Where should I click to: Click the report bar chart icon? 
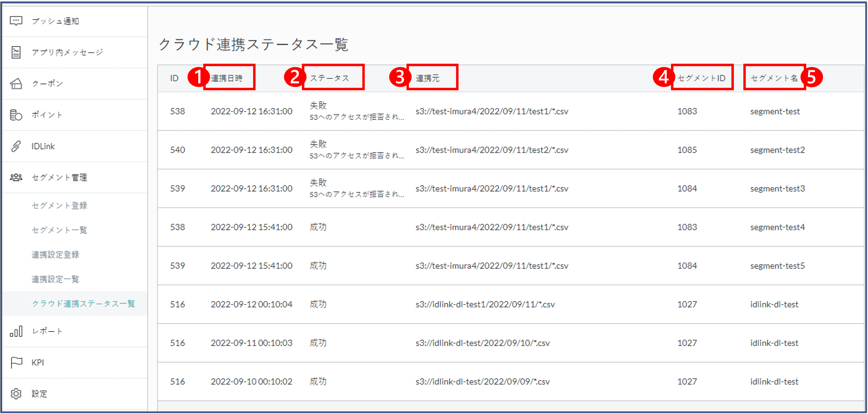click(x=16, y=331)
